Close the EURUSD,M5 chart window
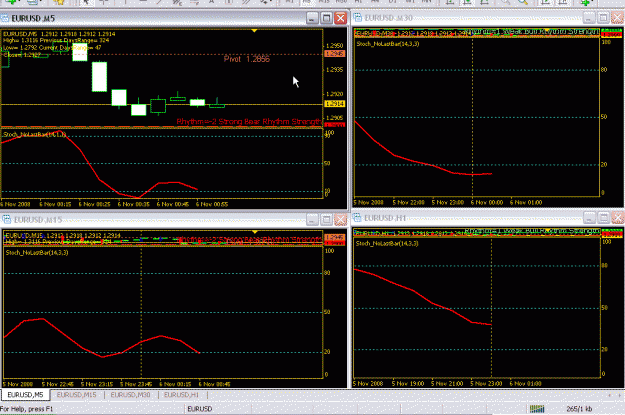Image resolution: width=625 pixels, height=415 pixels. click(x=340, y=18)
